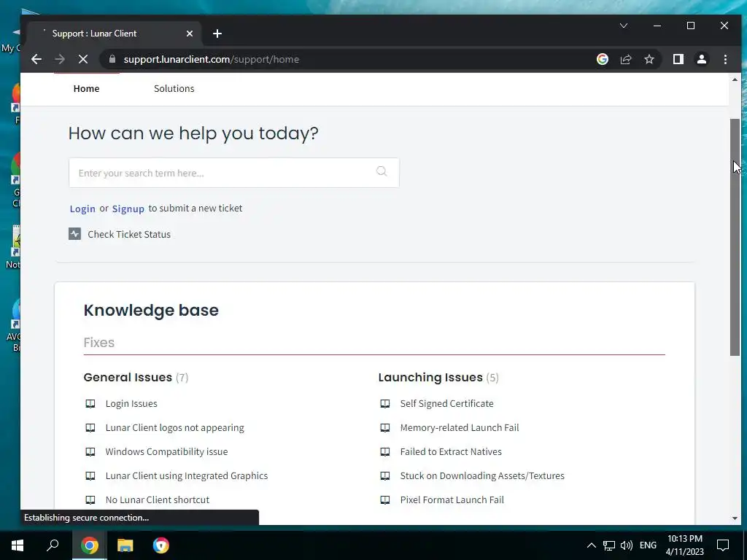Open the Login Issues article

(x=131, y=404)
